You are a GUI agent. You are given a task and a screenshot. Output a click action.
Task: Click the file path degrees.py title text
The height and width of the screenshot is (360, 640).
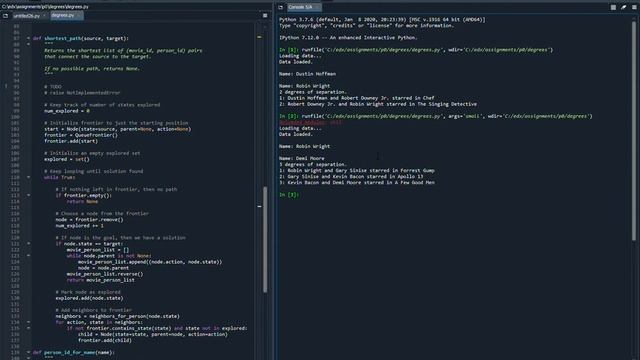(45, 7)
